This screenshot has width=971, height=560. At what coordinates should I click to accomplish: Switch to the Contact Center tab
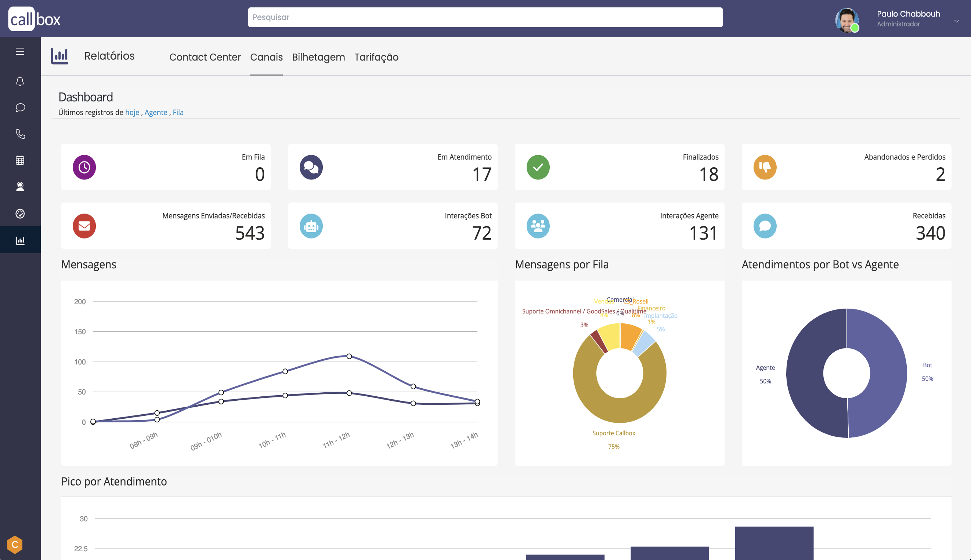click(x=205, y=57)
